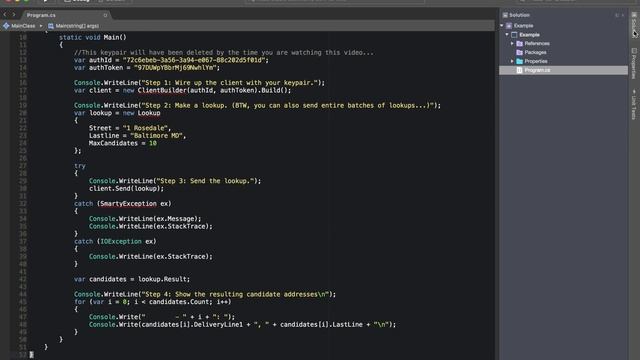Click the Solution pad title
This screenshot has width=640, height=360.
(x=519, y=15)
